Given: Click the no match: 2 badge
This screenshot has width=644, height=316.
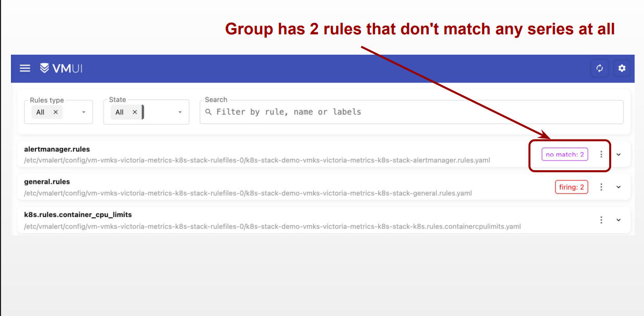Looking at the screenshot, I should 565,155.
